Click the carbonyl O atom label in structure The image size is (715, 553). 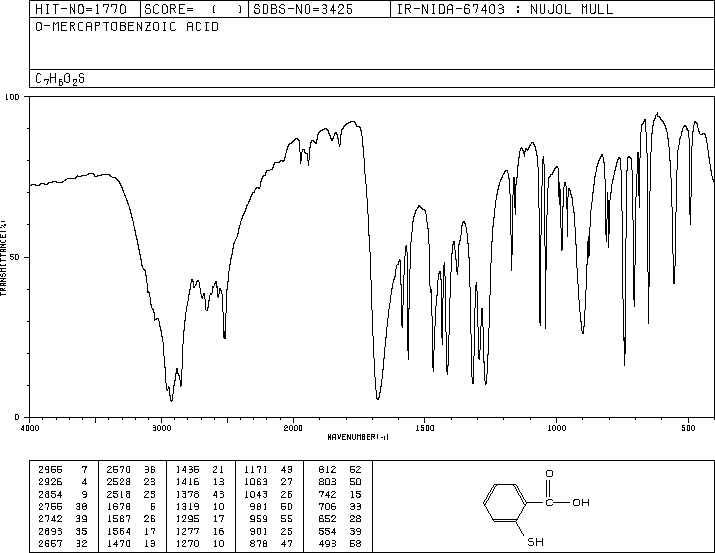[x=549, y=474]
